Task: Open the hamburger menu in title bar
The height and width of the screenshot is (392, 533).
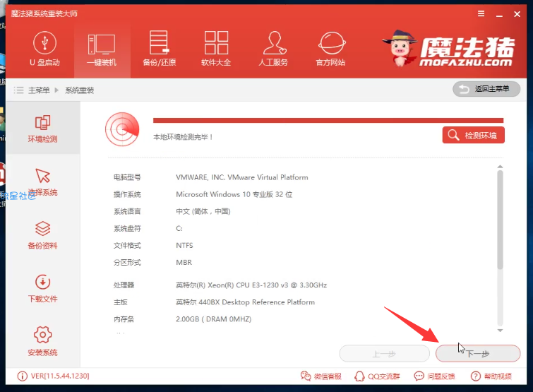Action: (x=481, y=13)
